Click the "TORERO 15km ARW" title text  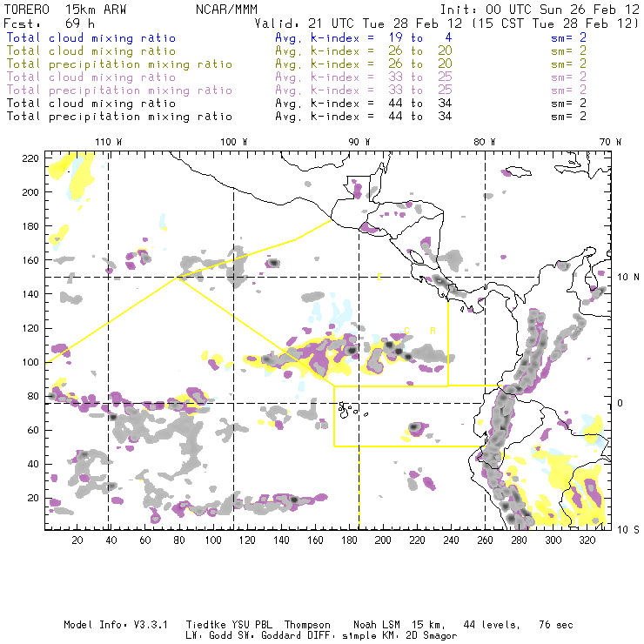pyautogui.click(x=65, y=10)
